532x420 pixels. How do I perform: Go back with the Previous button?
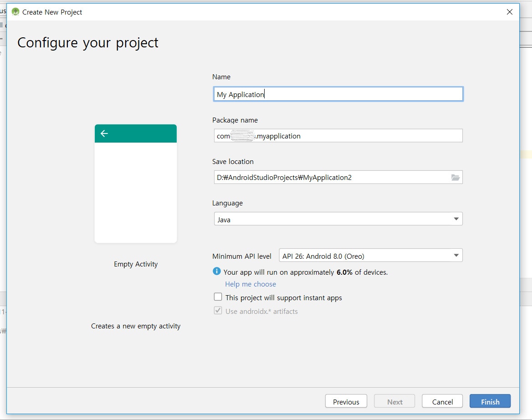tap(346, 401)
